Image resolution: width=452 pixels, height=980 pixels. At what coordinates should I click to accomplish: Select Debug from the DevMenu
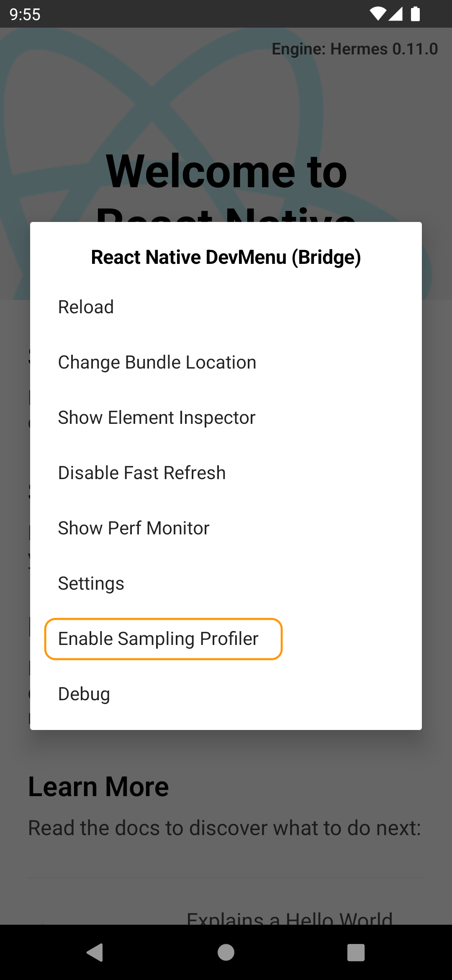tap(83, 693)
